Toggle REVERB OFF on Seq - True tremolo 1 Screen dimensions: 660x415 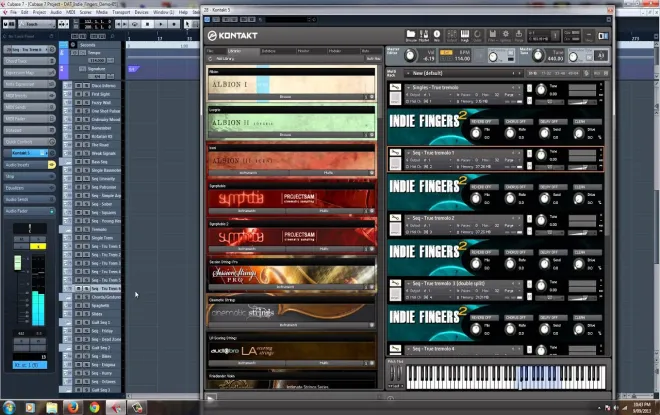[482, 187]
